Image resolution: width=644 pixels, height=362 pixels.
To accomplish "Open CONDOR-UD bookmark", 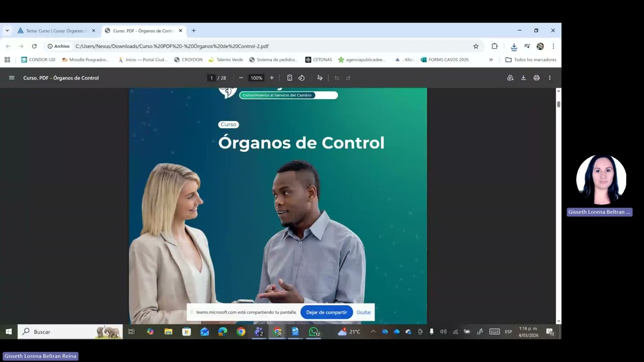I will 38,60.
